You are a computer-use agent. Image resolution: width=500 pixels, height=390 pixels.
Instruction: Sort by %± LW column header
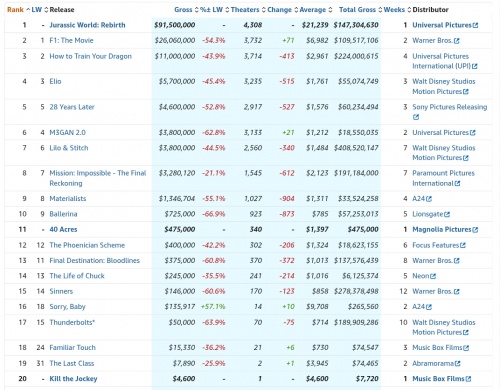211,10
